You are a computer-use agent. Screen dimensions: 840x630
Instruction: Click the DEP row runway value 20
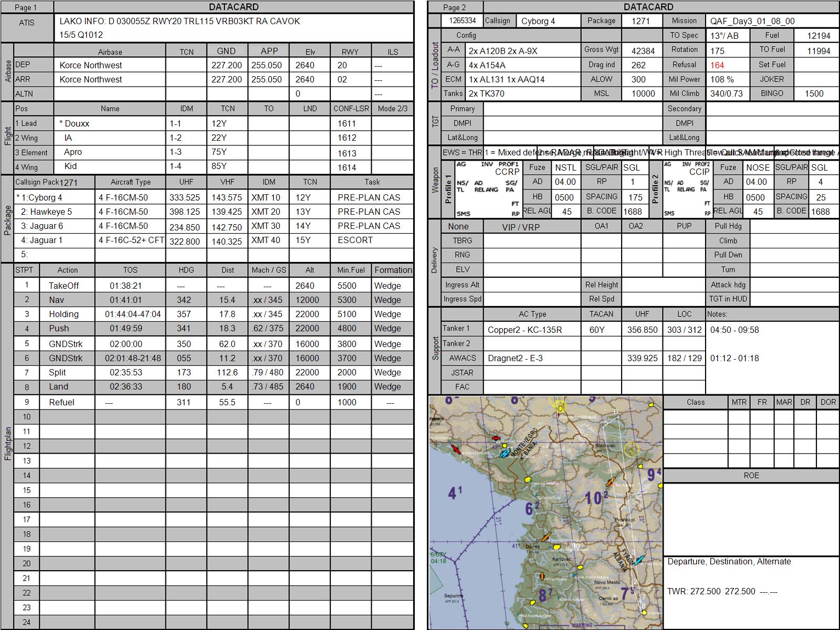click(342, 65)
